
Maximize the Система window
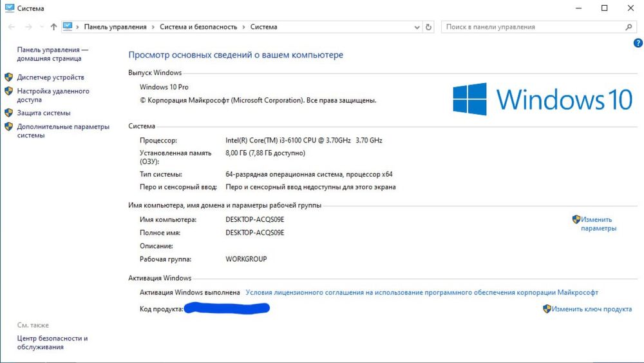605,8
